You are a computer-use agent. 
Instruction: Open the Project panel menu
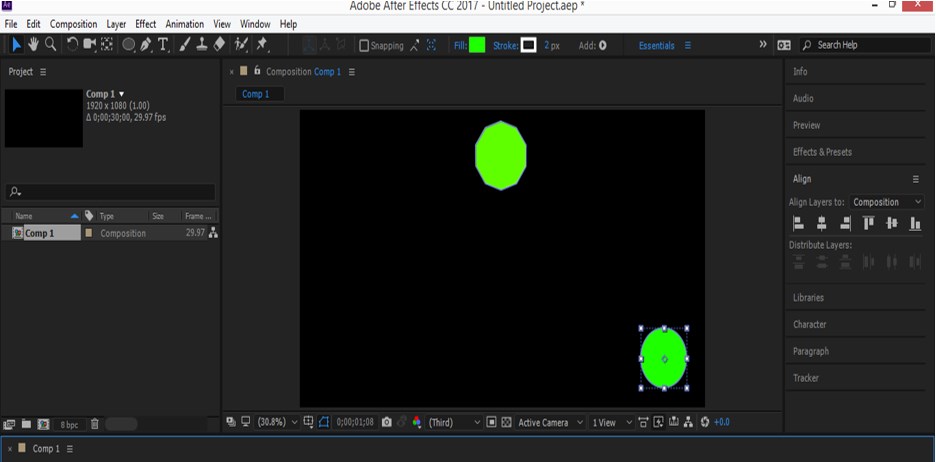pyautogui.click(x=43, y=72)
